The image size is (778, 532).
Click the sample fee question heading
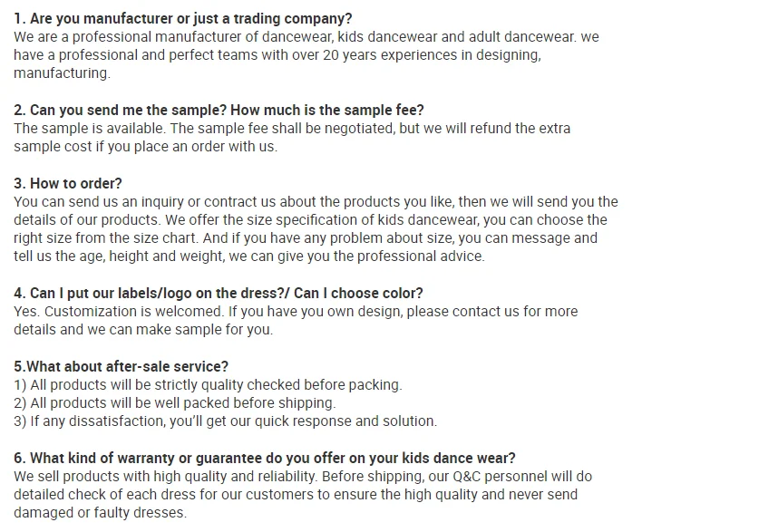219,111
